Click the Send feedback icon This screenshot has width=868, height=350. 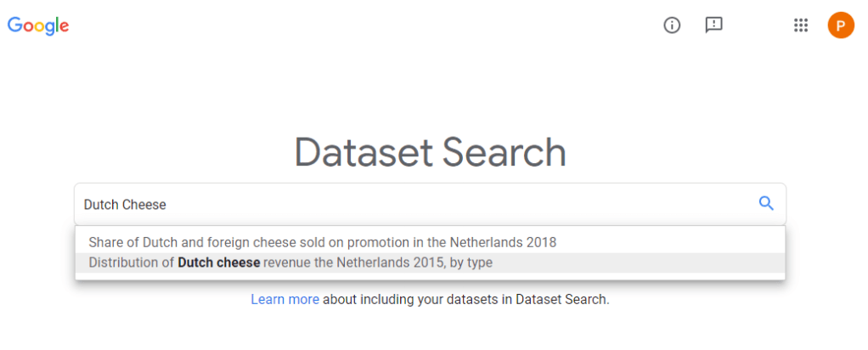713,25
